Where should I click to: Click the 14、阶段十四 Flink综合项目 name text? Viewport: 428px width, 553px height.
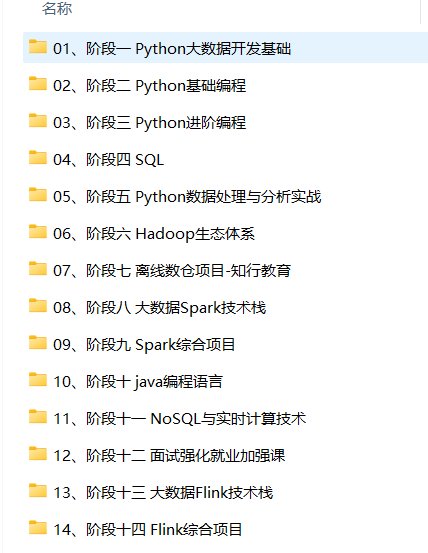point(147,530)
